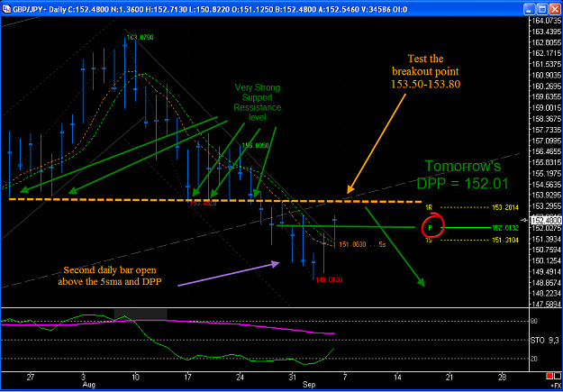Click date 24 on the time axis
Image resolution: width=563 pixels, height=392 pixels.
coord(241,376)
